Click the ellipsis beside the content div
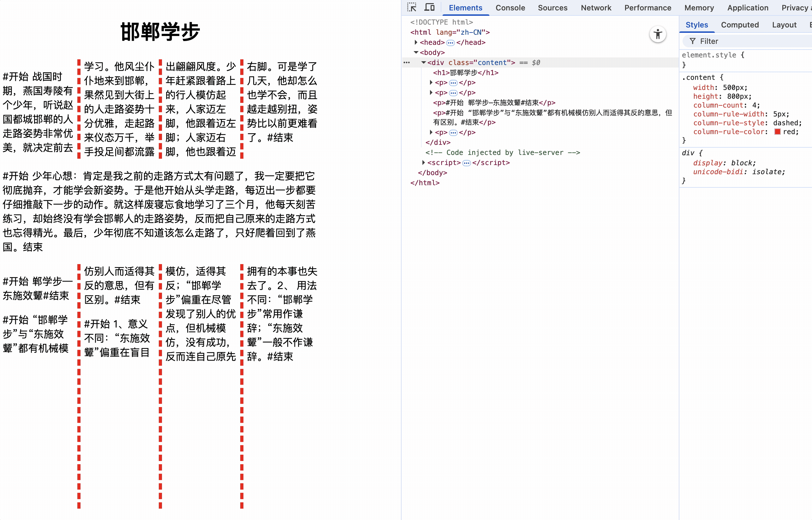 (x=407, y=62)
